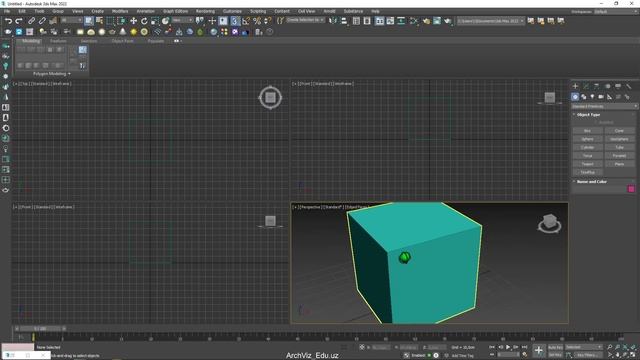Select the Geometry category icon
The image size is (640, 360).
575,97
